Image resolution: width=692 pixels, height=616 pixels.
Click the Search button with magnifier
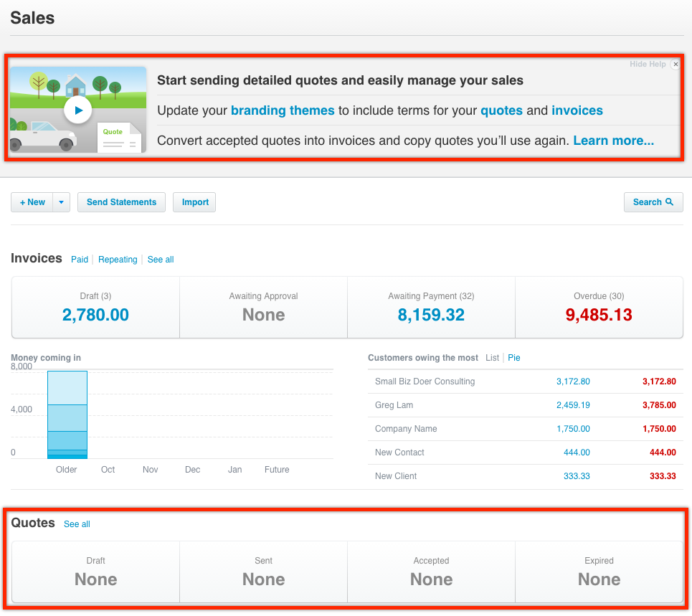(x=653, y=202)
